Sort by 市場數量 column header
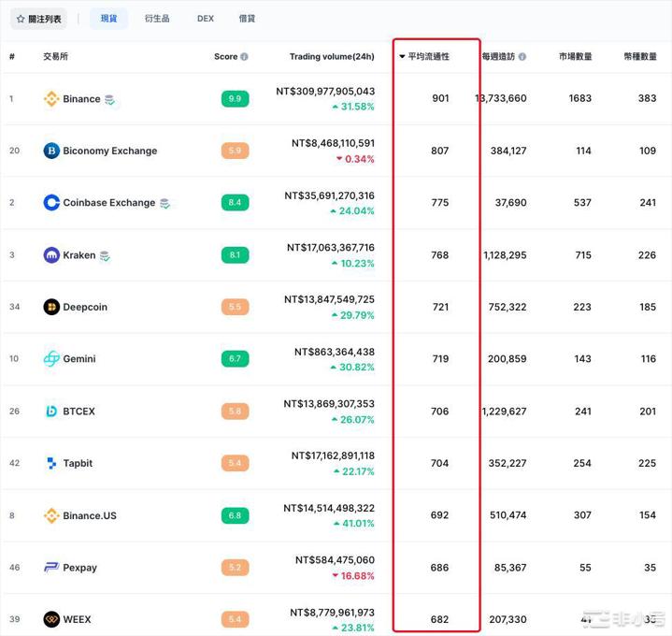The width and height of the screenshot is (672, 636). click(x=575, y=57)
